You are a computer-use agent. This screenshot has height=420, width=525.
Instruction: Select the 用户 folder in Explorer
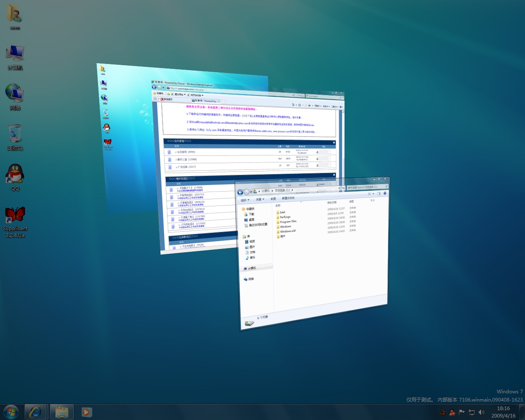[281, 236]
